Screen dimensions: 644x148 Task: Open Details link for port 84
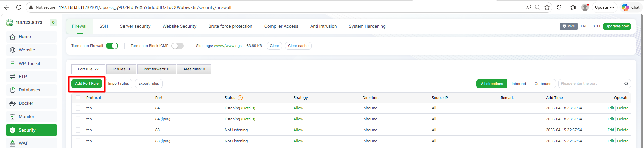pyautogui.click(x=248, y=108)
